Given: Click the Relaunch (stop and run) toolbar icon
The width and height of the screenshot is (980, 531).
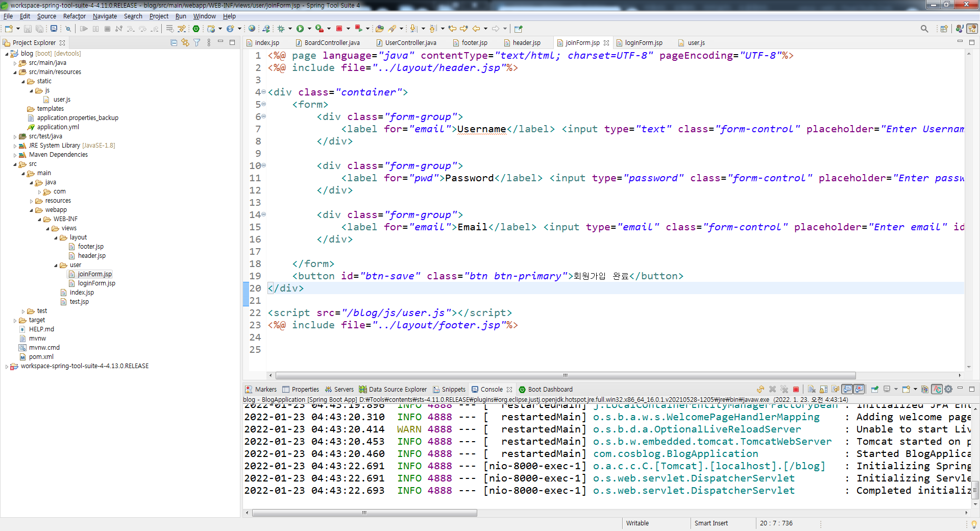Looking at the screenshot, I should pyautogui.click(x=358, y=29).
